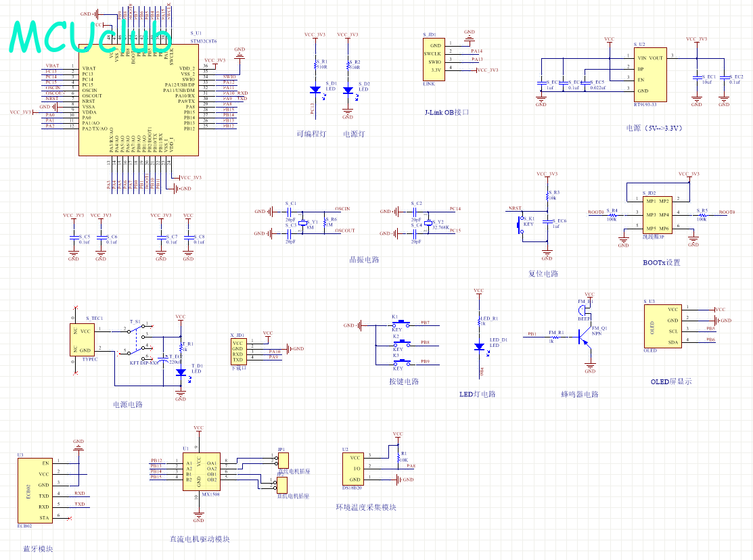Viewport: 753px width, 560px height.
Task: Click the '电源电路' label
Action: pyautogui.click(x=128, y=405)
